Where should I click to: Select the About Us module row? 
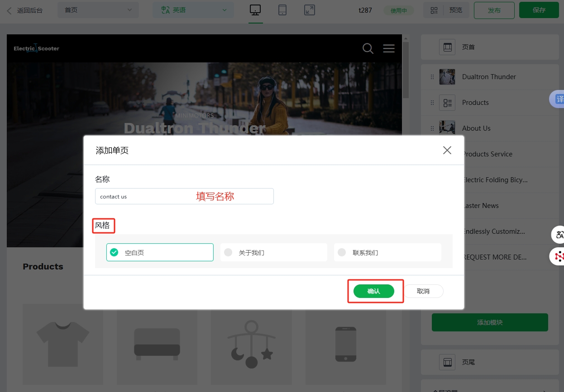point(490,128)
